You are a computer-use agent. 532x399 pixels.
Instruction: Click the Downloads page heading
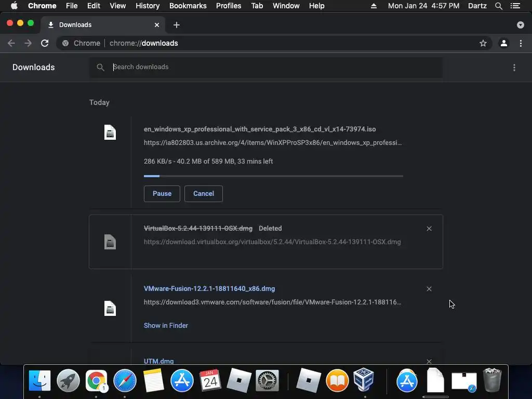tap(34, 67)
